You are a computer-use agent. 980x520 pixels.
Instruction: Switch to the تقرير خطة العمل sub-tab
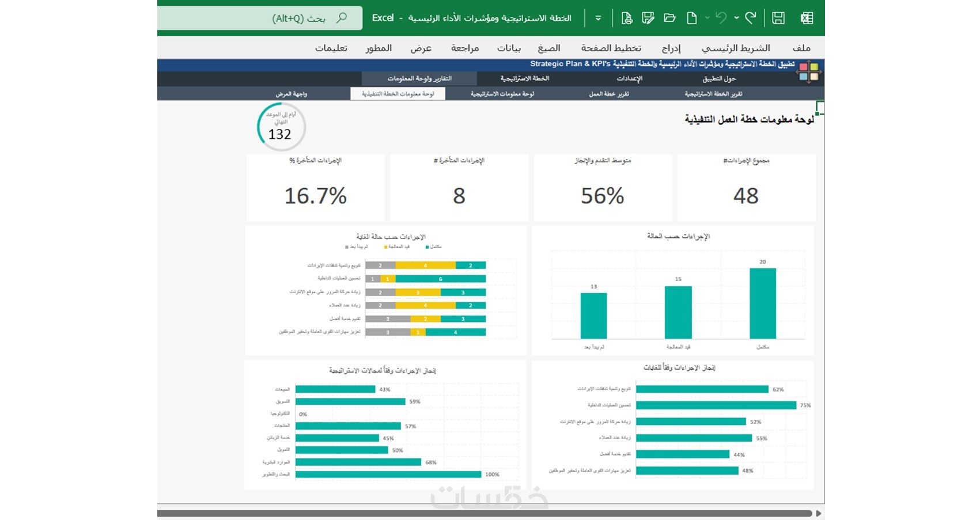(x=608, y=94)
